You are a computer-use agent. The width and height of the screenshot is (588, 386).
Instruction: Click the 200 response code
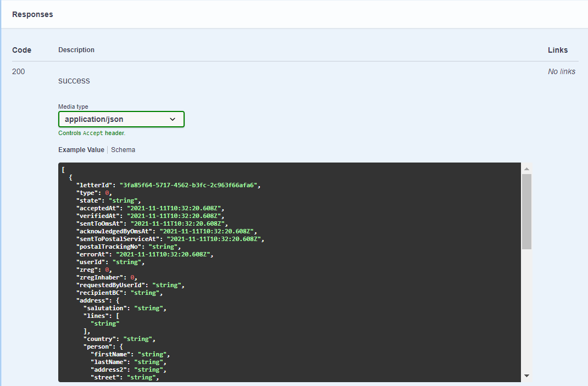pyautogui.click(x=18, y=71)
